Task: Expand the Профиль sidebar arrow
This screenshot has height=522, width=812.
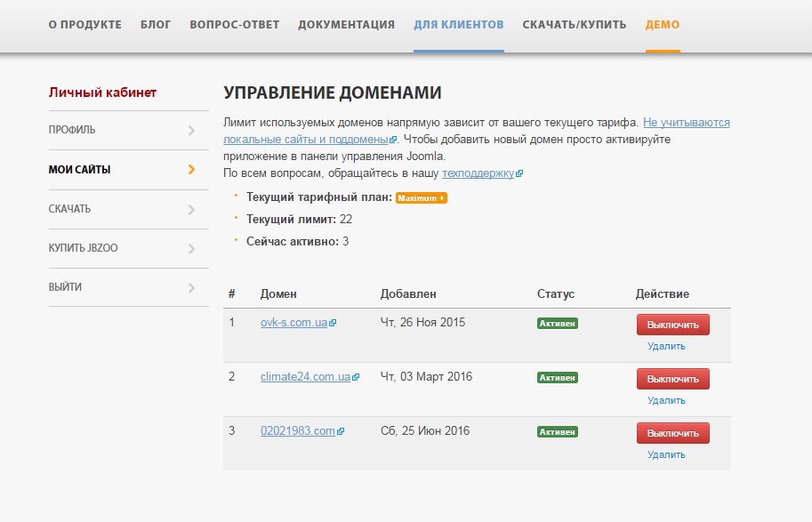Action: coord(191,131)
